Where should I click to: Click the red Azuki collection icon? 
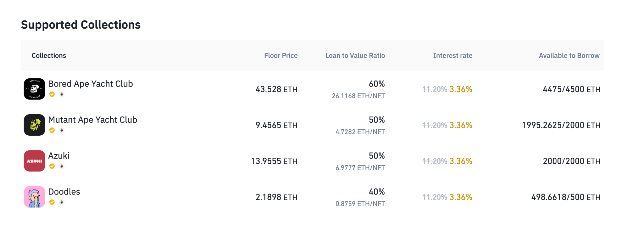[x=35, y=161]
